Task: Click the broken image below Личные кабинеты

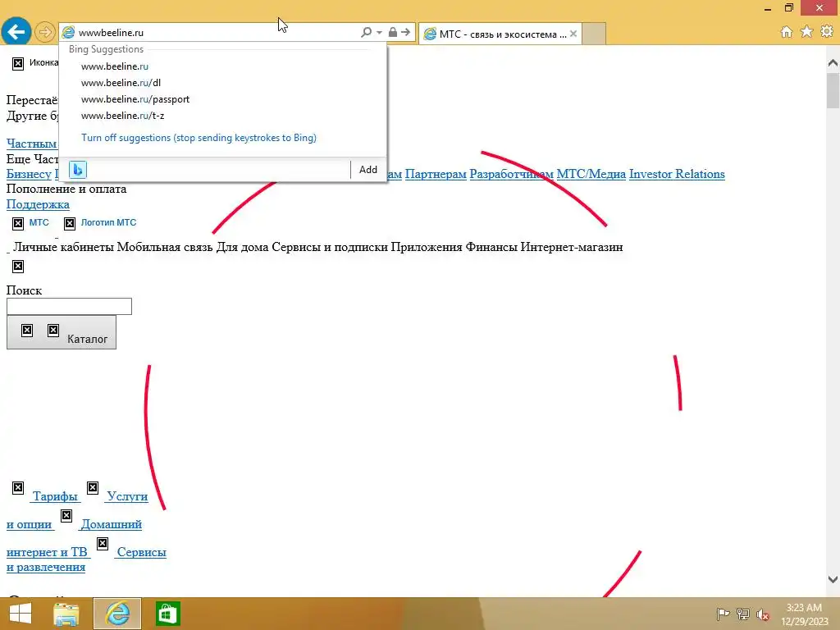Action: (18, 267)
